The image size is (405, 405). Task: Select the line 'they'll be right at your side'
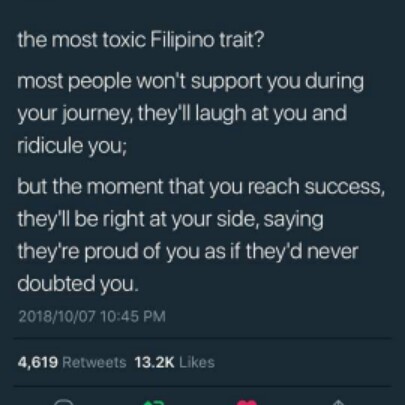[x=139, y=219]
